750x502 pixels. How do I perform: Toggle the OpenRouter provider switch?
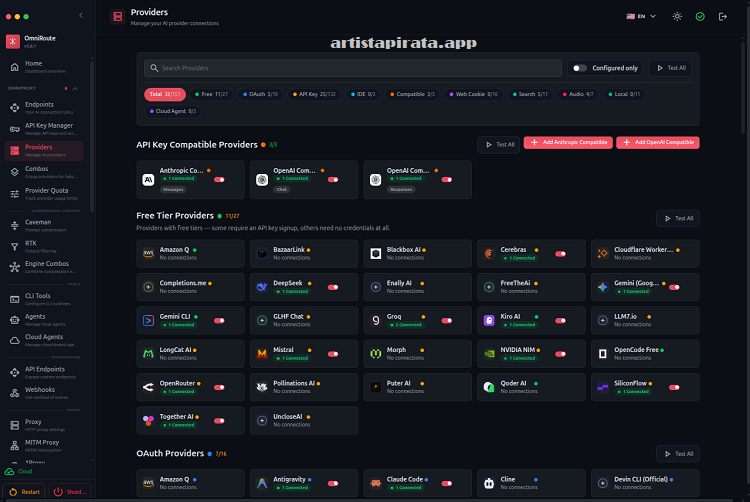tap(219, 388)
